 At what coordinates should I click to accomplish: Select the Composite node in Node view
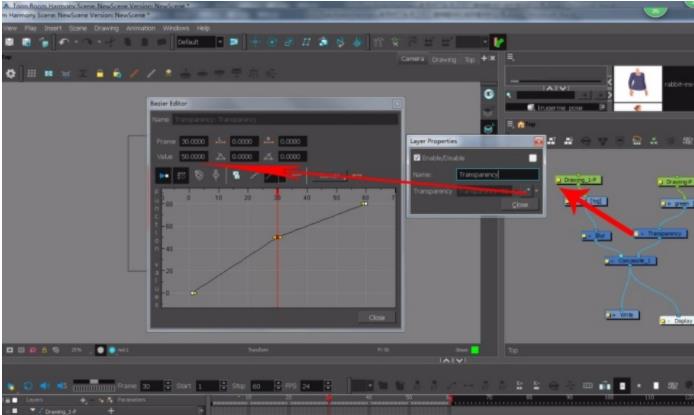(631, 261)
